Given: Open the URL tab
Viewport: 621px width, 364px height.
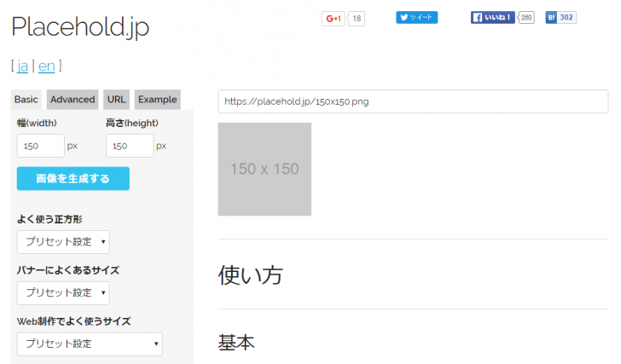Looking at the screenshot, I should (116, 99).
